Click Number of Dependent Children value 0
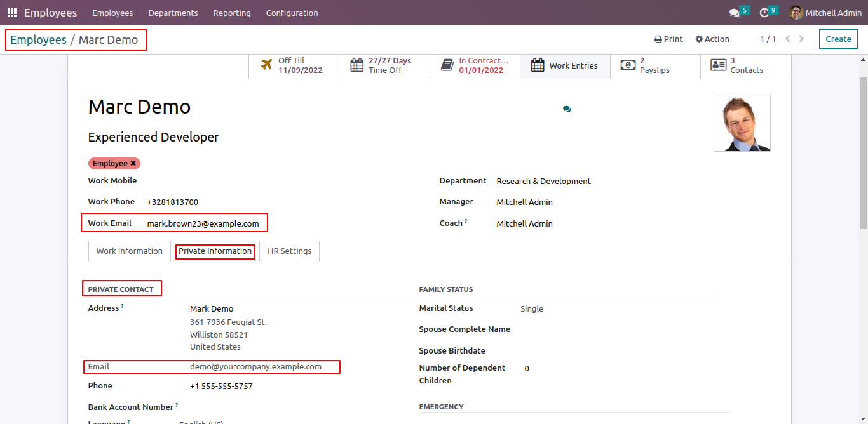 527,369
